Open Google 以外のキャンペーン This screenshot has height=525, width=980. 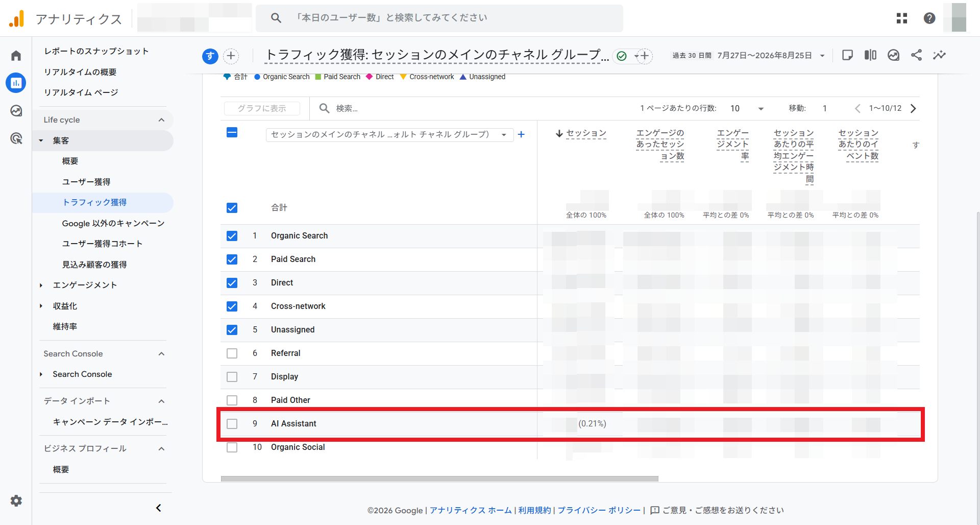(x=113, y=223)
